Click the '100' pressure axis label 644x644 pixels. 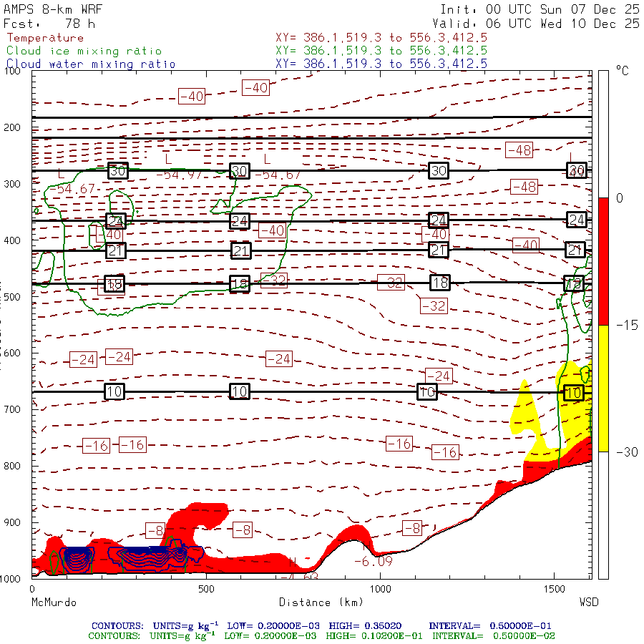(x=12, y=71)
